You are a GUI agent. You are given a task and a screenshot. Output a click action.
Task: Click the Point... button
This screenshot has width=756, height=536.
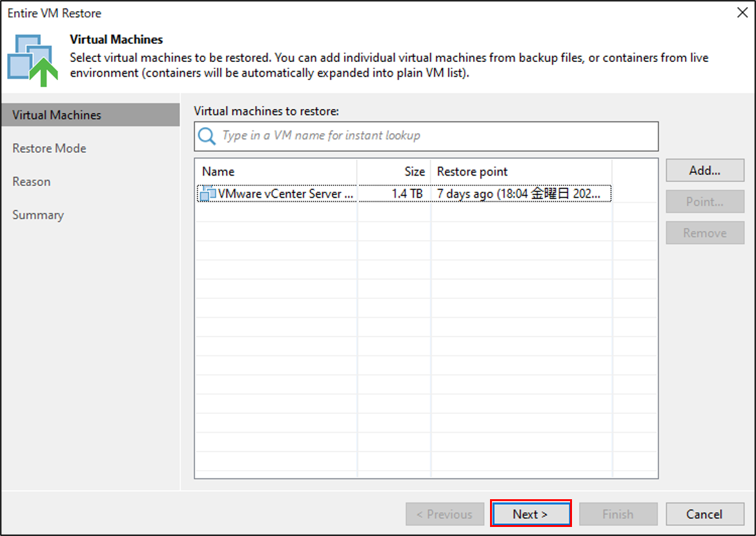click(x=705, y=201)
